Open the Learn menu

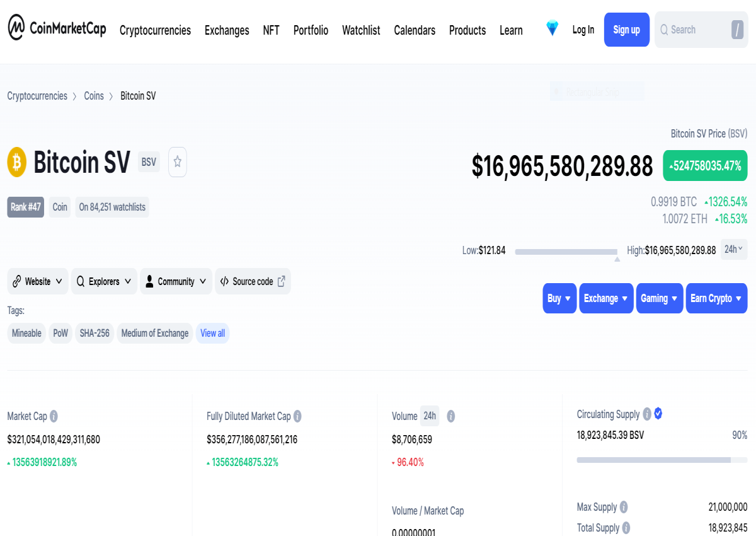pos(511,30)
